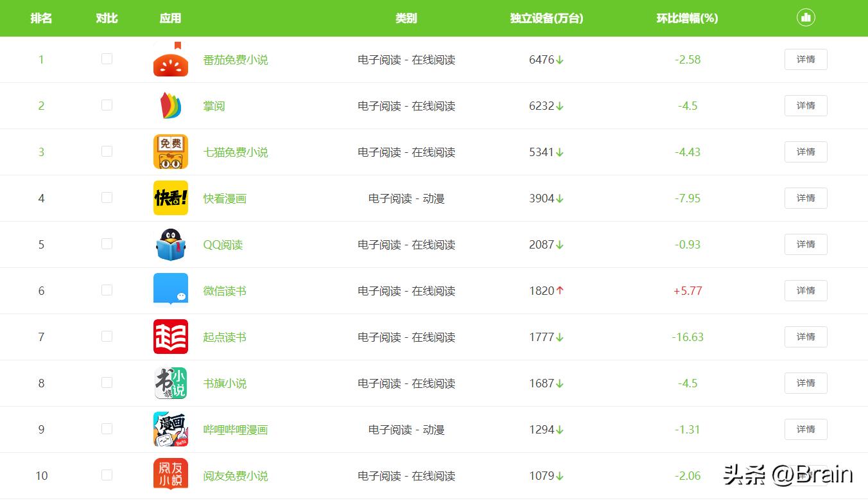Sort by the 独立设备 column header
868x501 pixels.
coord(544,18)
